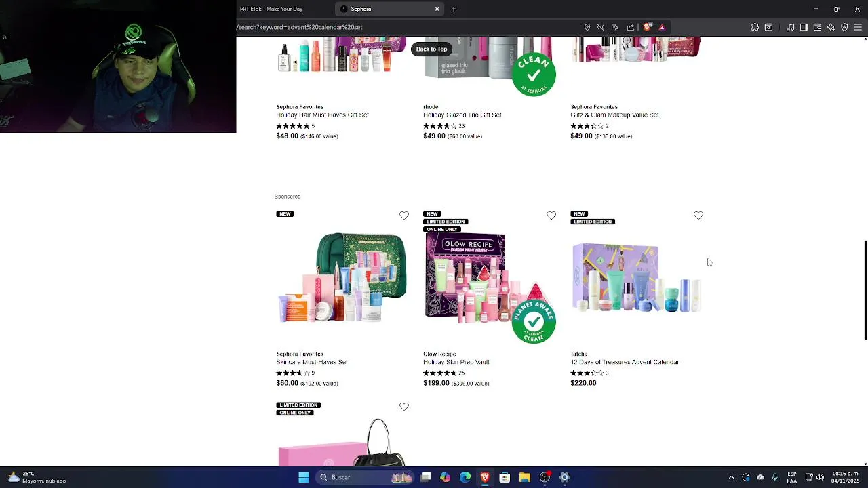
Task: Open Brave browser taskbar icon
Action: click(x=485, y=477)
